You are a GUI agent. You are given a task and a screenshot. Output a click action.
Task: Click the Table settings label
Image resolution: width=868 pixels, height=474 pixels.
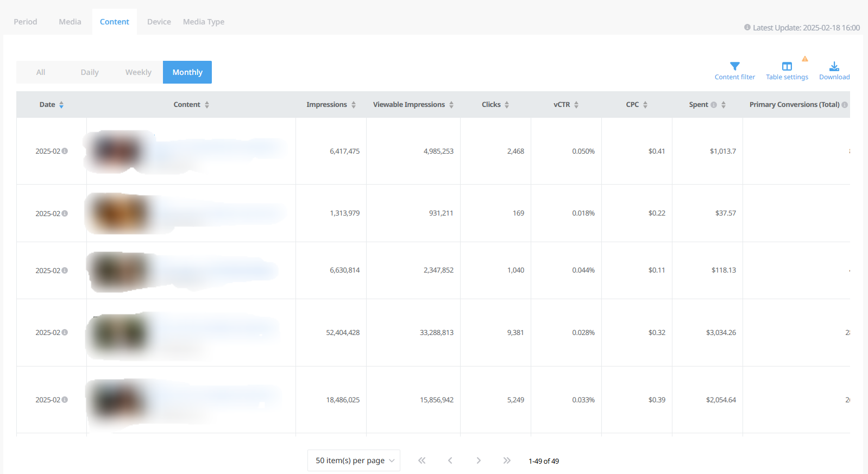pos(787,77)
